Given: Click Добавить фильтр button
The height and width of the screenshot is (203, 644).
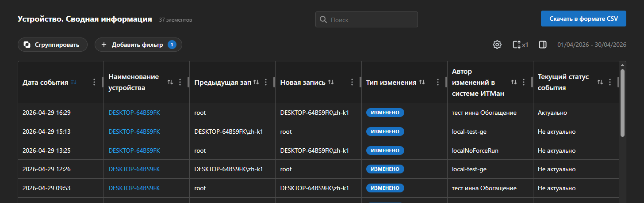Looking at the screenshot, I should point(138,45).
